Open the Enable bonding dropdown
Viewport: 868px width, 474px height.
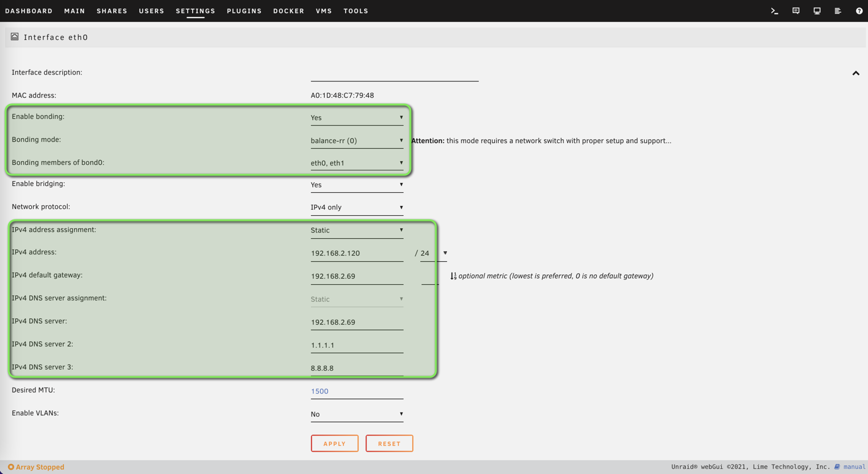[x=356, y=118]
